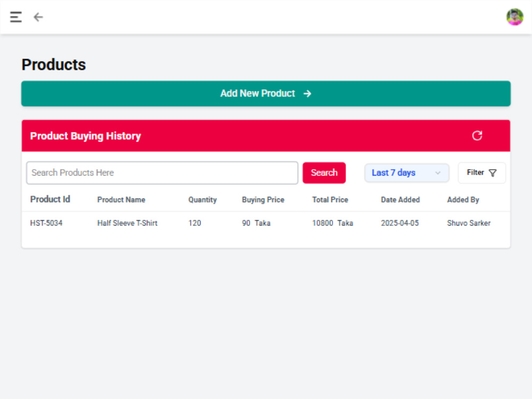The image size is (532, 399).
Task: Click the arrow icon on Add New Product
Action: tap(307, 94)
